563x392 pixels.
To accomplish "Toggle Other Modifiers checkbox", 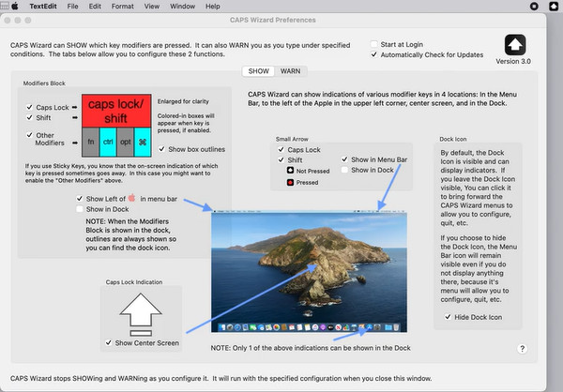I will pyautogui.click(x=29, y=135).
